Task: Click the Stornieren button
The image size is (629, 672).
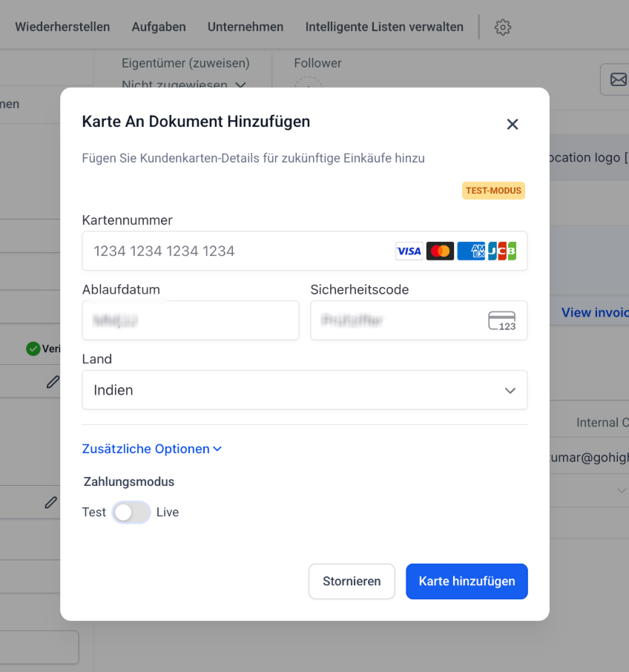Action: [352, 582]
